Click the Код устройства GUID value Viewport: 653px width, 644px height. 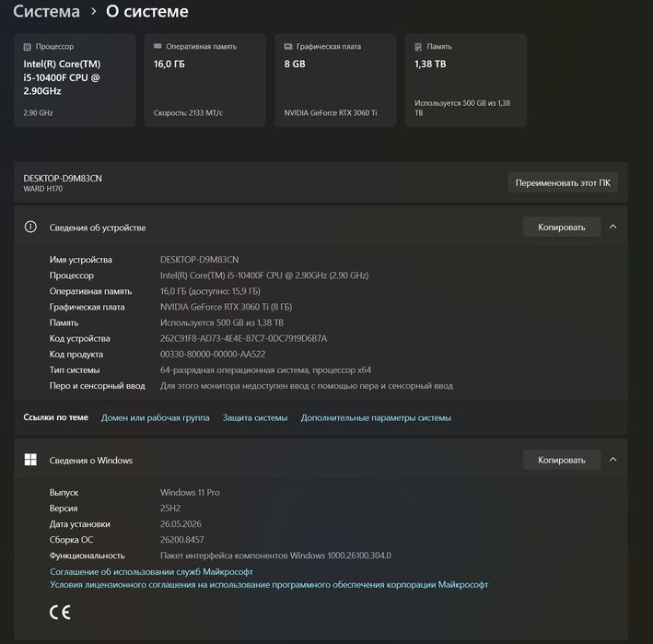[x=244, y=338]
